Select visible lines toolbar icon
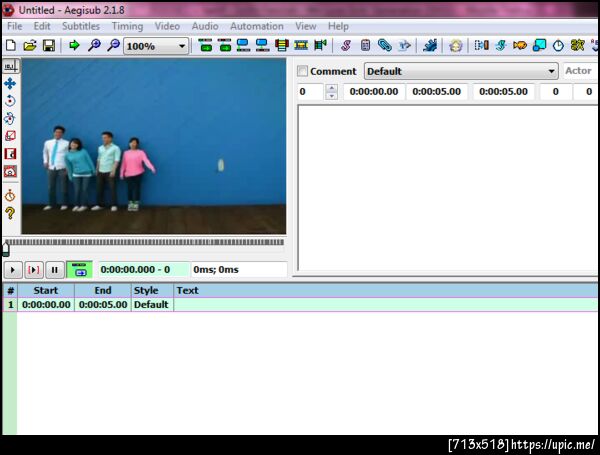 point(282,46)
